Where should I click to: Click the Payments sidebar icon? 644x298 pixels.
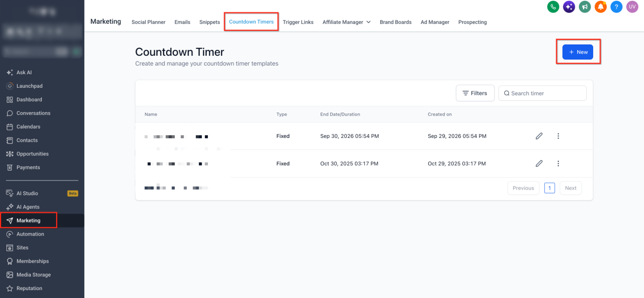click(x=10, y=168)
